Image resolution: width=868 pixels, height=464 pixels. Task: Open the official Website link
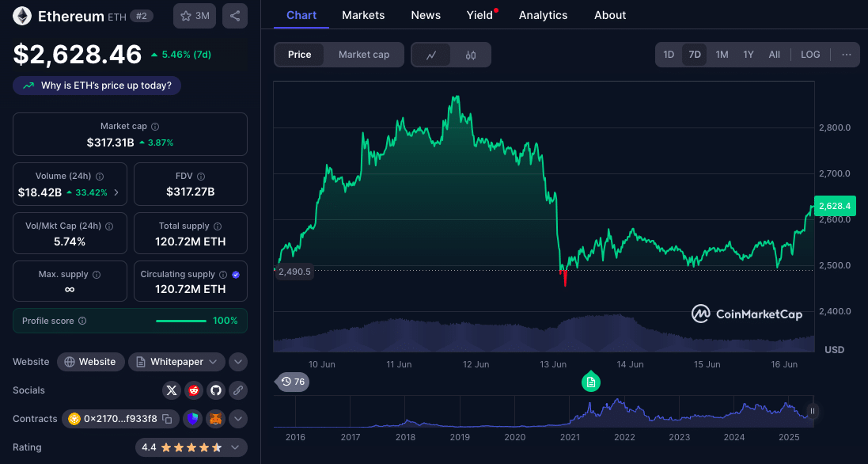pos(90,362)
